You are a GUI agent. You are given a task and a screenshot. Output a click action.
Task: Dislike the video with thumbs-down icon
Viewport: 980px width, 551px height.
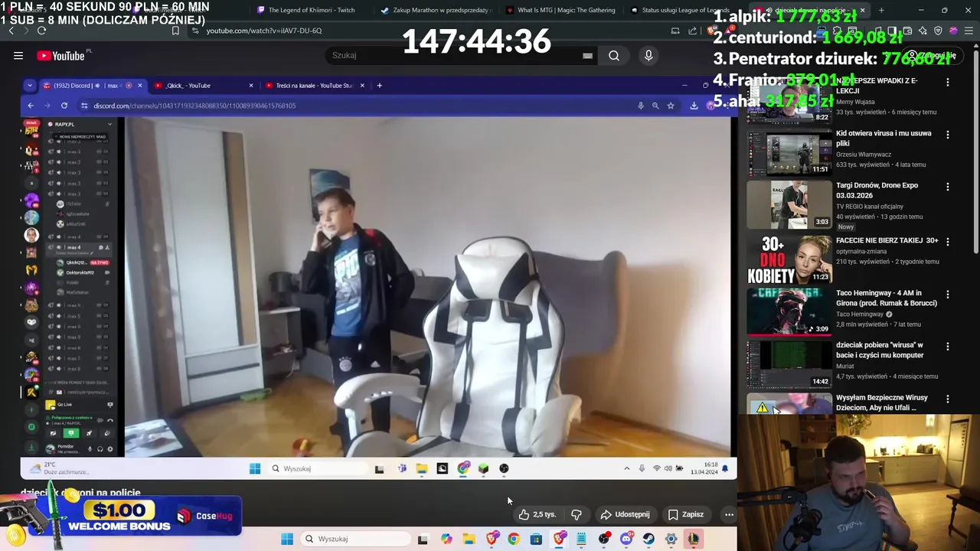tap(577, 514)
